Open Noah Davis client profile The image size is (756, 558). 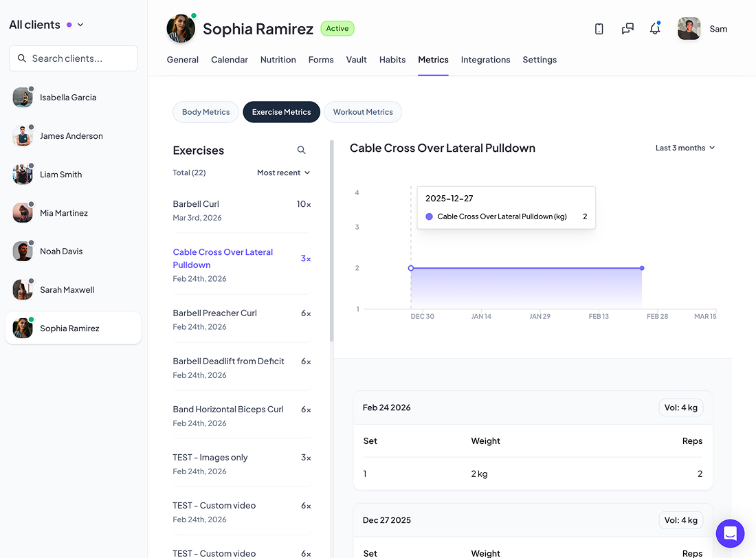pyautogui.click(x=61, y=252)
